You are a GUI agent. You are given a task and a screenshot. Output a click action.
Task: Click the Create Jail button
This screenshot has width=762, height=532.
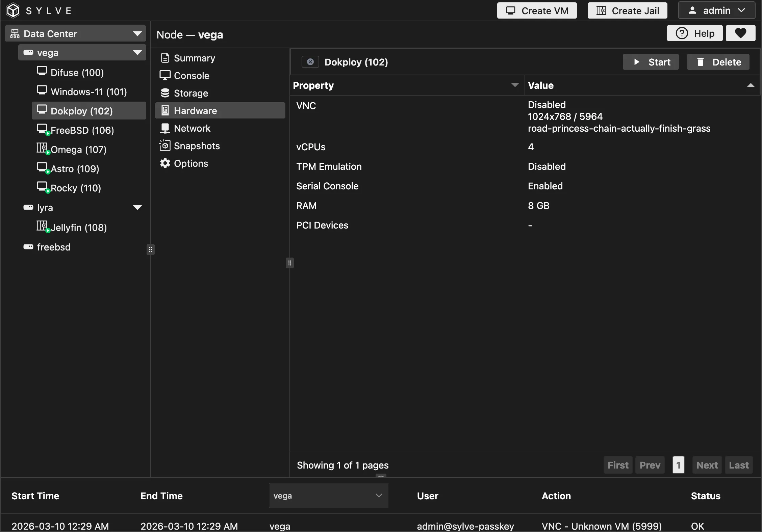[x=627, y=10]
